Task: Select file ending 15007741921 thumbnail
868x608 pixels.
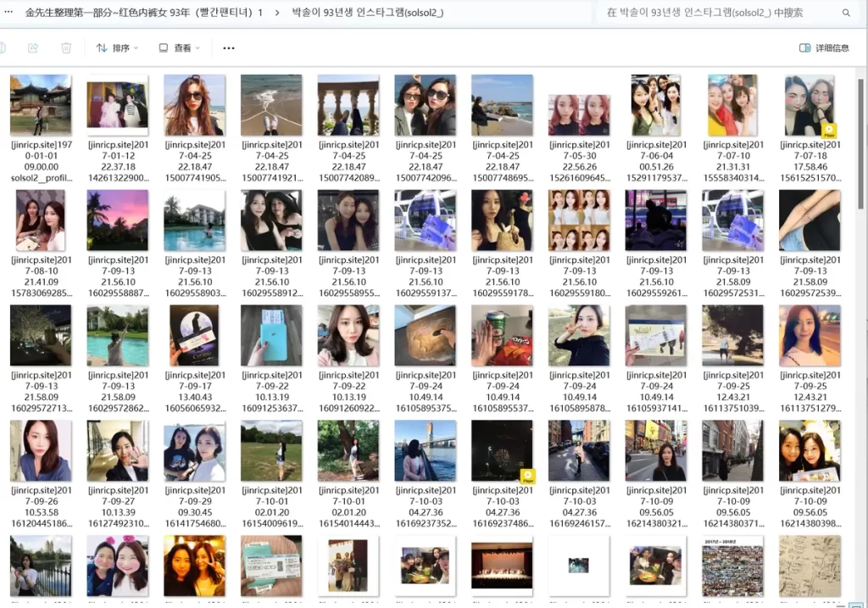Action: [271, 105]
